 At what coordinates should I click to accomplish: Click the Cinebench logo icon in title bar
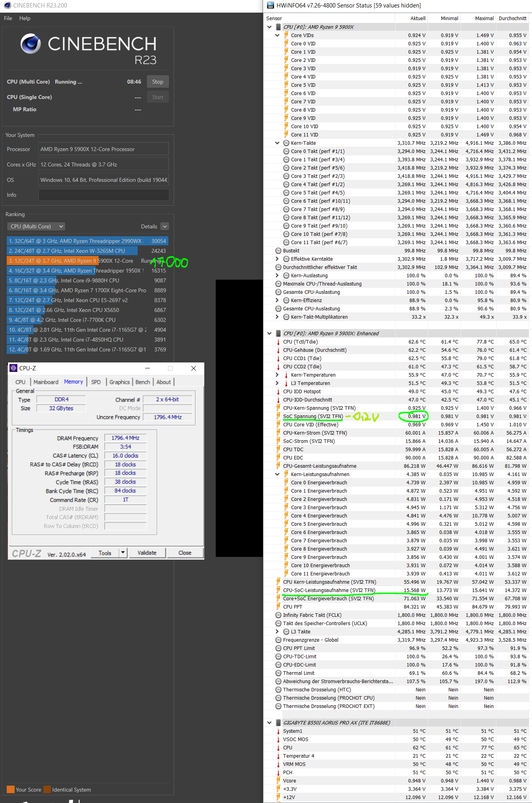pyautogui.click(x=7, y=6)
